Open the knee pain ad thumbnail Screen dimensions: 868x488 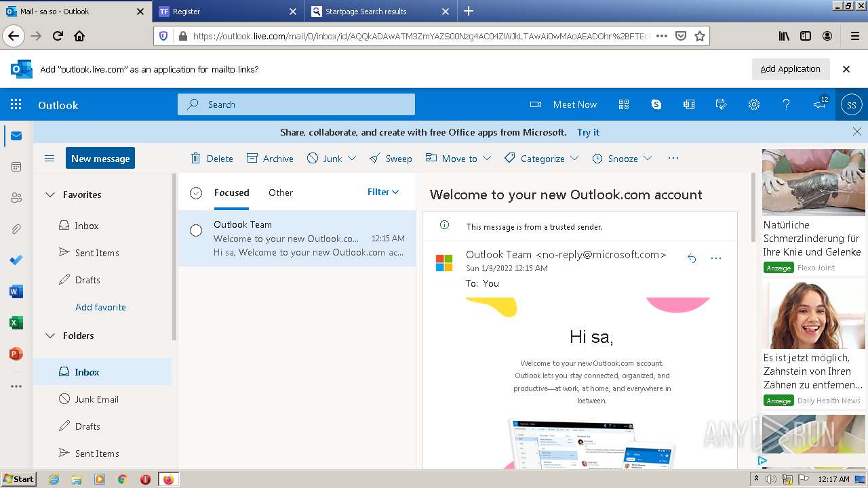pos(814,182)
